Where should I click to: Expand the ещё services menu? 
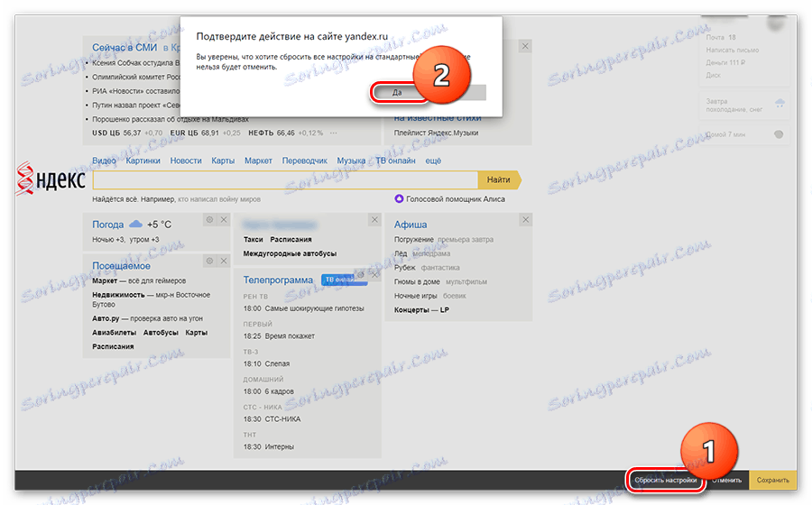point(433,161)
